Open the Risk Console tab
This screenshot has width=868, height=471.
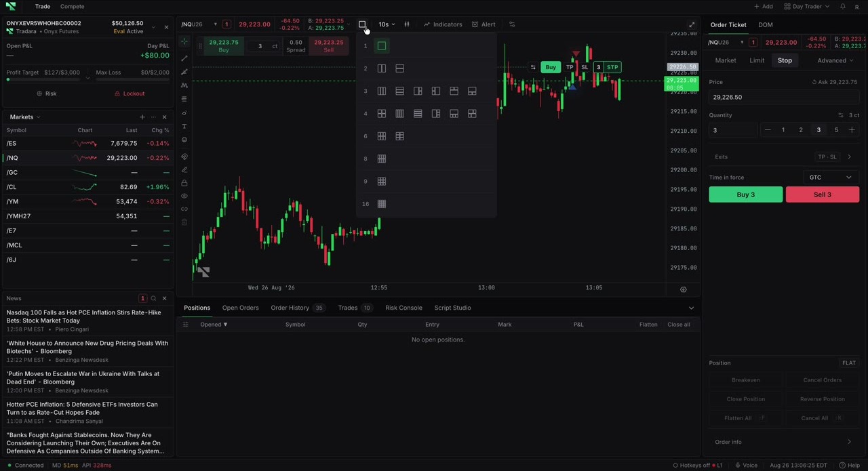tap(403, 308)
